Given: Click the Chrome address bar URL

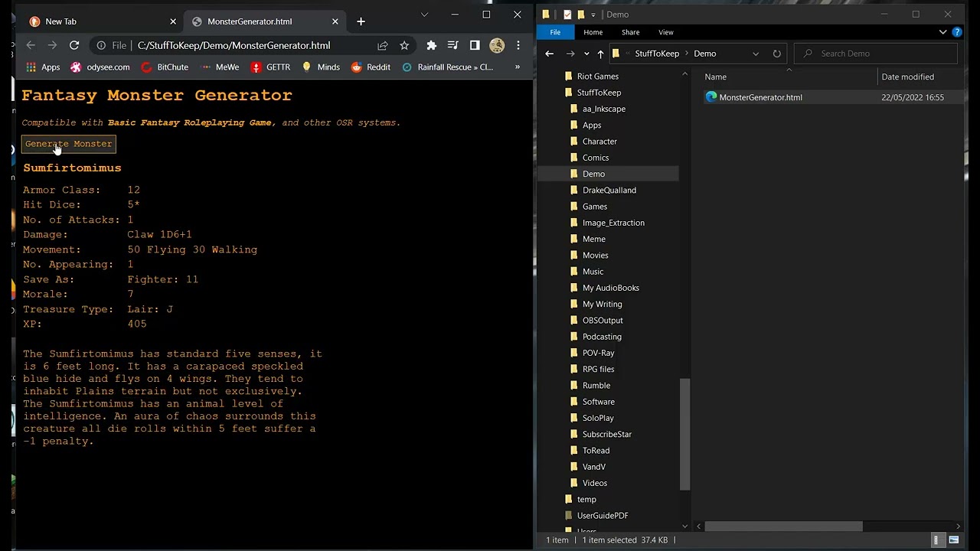Looking at the screenshot, I should click(234, 45).
